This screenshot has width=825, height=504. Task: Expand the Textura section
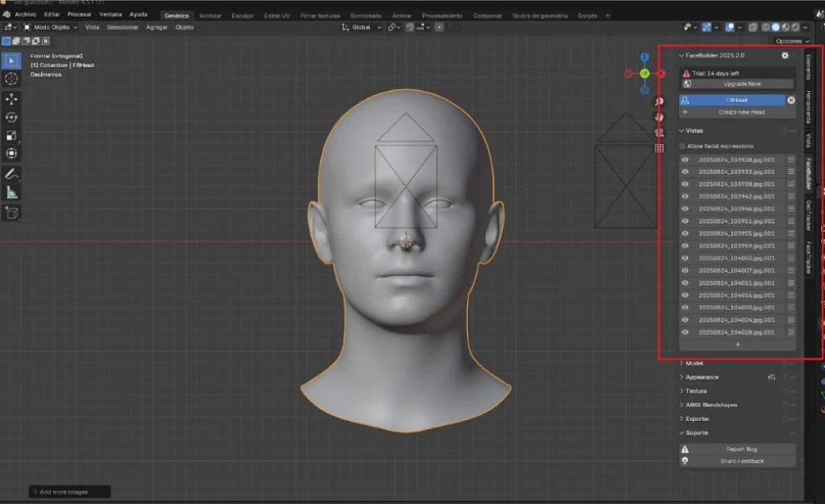click(x=693, y=390)
